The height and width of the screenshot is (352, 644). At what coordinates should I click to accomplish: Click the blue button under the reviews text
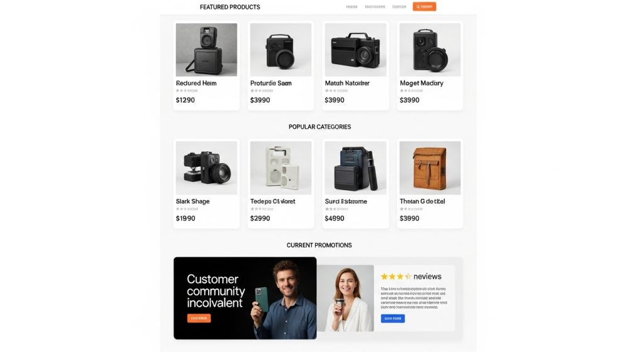(392, 318)
